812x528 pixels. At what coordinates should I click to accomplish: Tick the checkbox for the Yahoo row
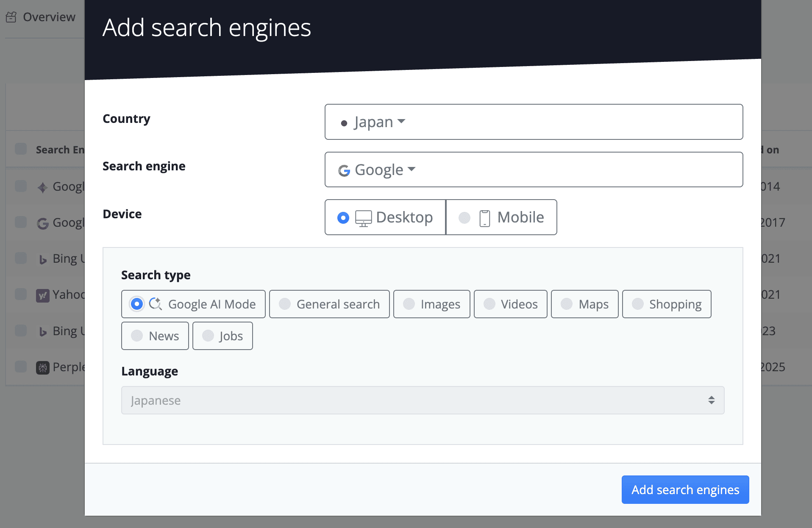pos(21,294)
